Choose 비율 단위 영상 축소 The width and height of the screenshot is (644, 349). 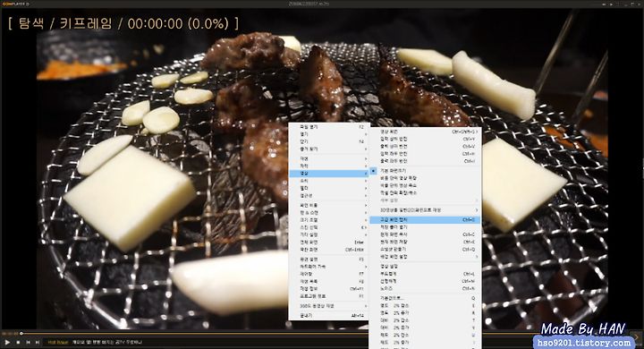click(x=425, y=185)
